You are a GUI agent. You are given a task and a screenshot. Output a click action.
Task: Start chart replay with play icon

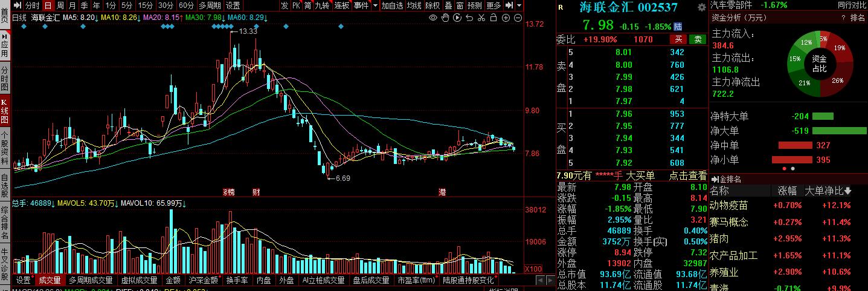(457, 18)
